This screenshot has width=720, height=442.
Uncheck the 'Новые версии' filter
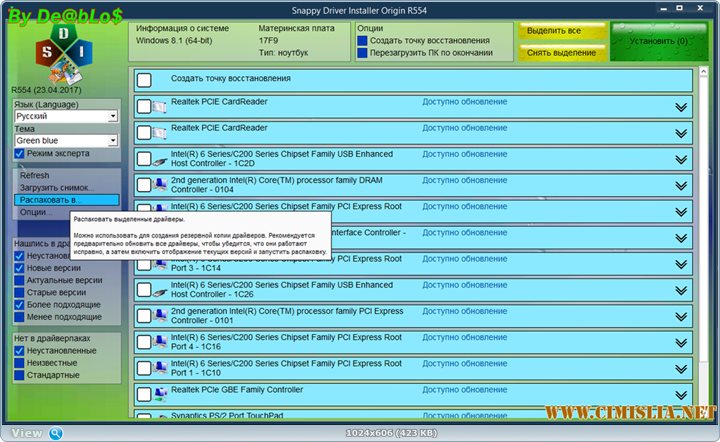tap(20, 268)
